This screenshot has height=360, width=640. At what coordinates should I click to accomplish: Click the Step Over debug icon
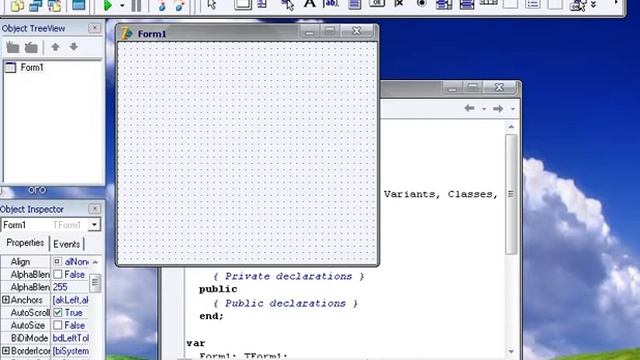tap(180, 5)
